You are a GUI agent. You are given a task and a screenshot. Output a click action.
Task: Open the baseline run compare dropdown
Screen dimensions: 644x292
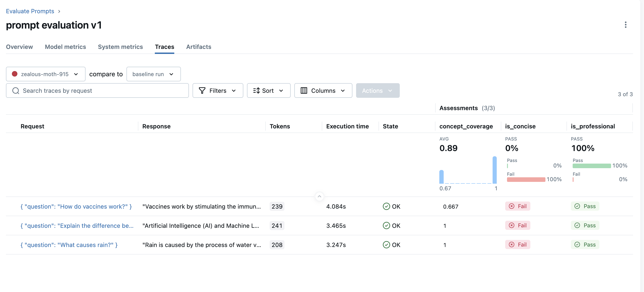(x=153, y=74)
